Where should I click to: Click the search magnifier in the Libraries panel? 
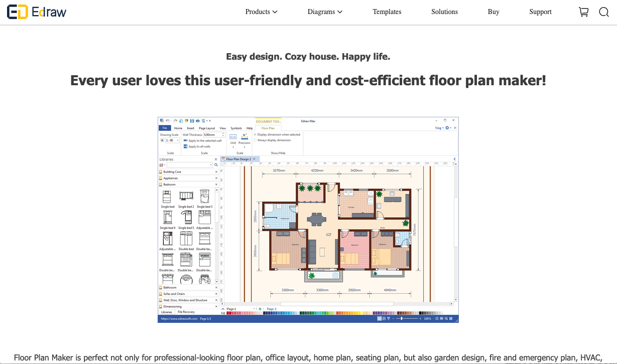(x=216, y=164)
